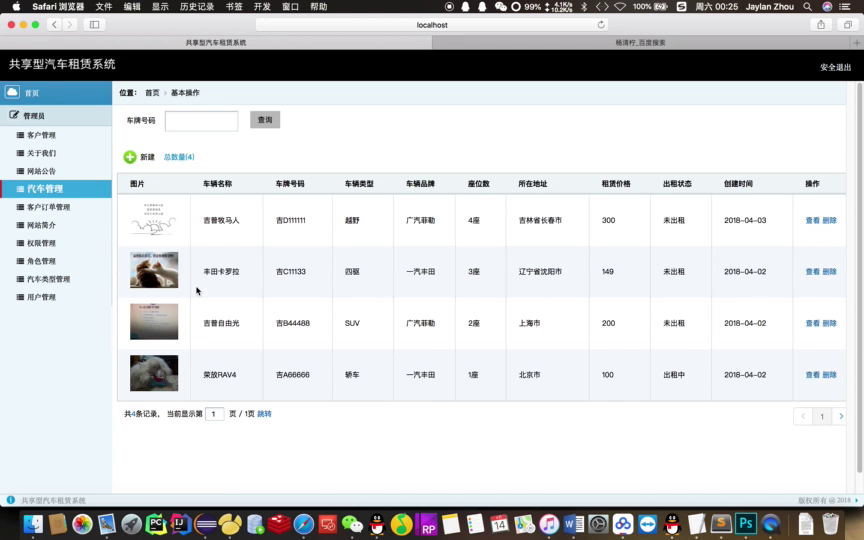Go to previous page with left chevron
This screenshot has width=864, height=540.
[x=803, y=417]
